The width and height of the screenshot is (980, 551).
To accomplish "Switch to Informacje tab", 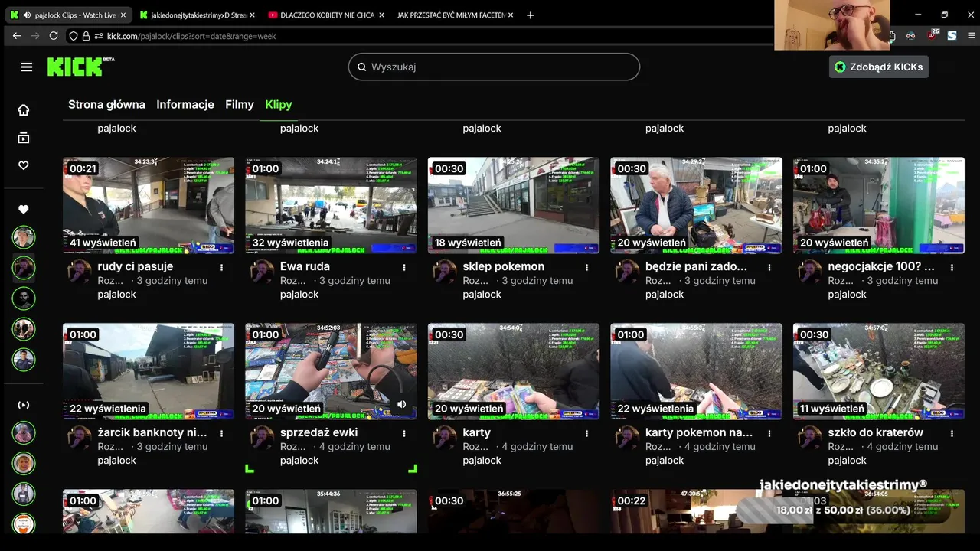I will (x=185, y=105).
